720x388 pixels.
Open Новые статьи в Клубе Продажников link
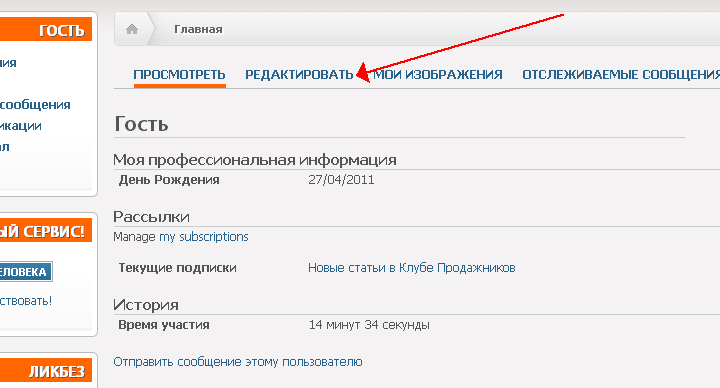point(411,268)
